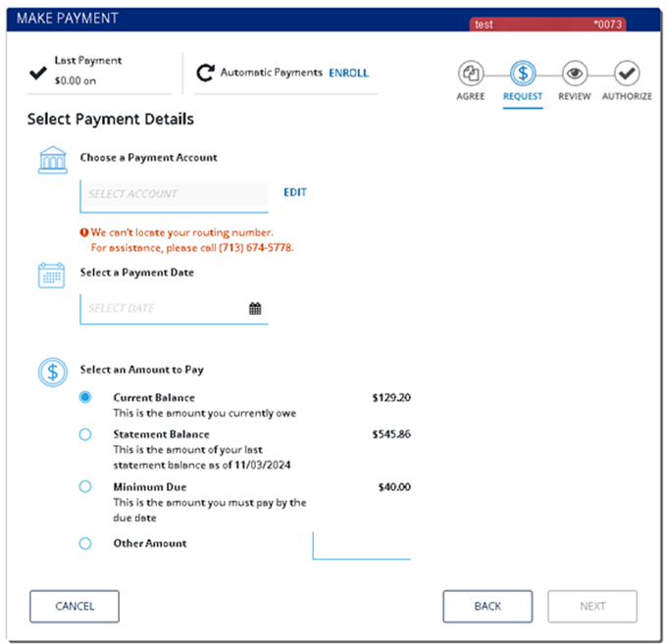
Task: Open the date picker calendar icon in date field
Action: [x=255, y=308]
